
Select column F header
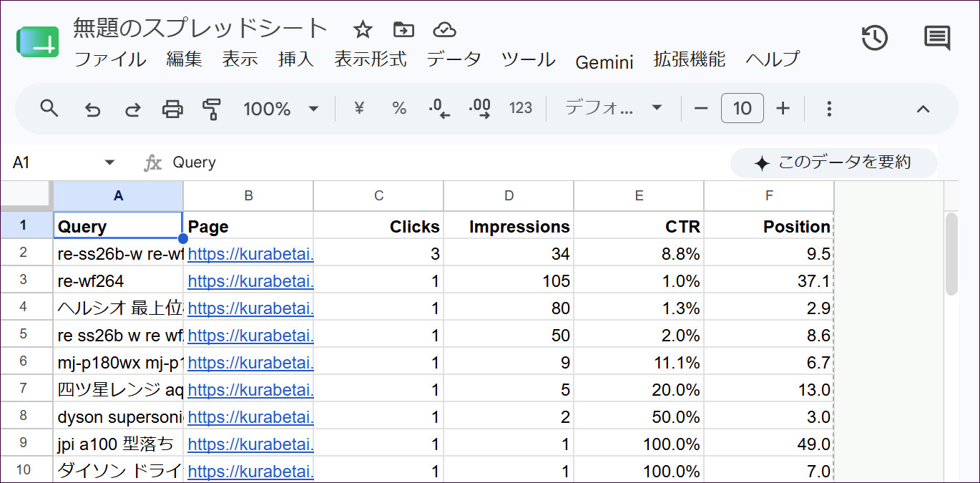[x=769, y=195]
